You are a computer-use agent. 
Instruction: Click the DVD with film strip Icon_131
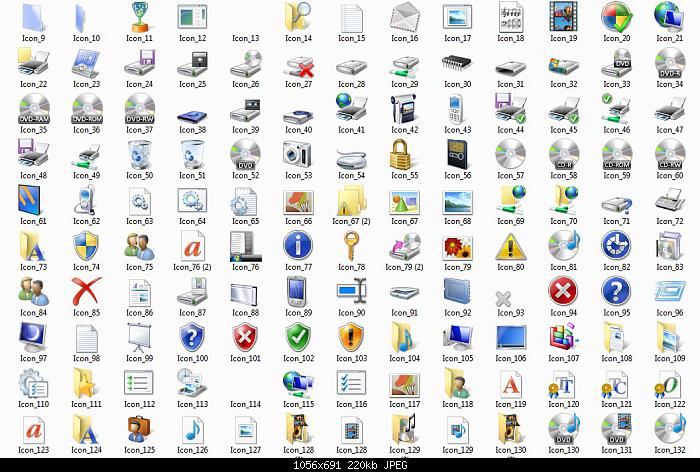617,429
